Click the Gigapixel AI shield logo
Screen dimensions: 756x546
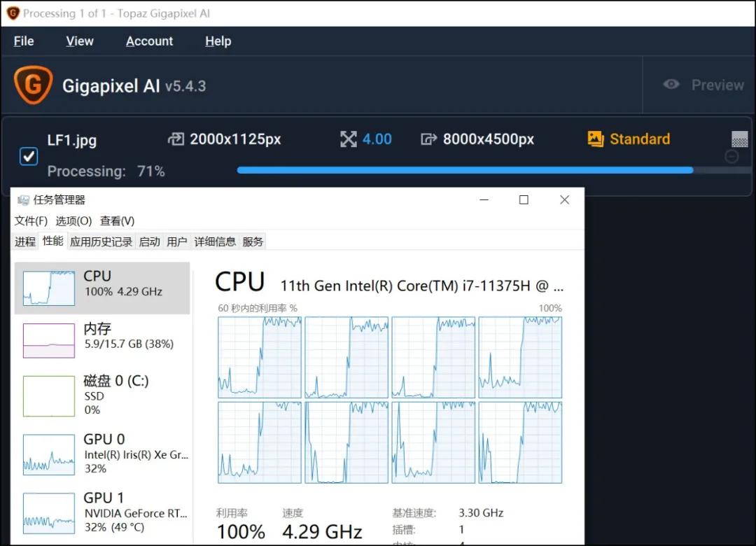[x=33, y=85]
